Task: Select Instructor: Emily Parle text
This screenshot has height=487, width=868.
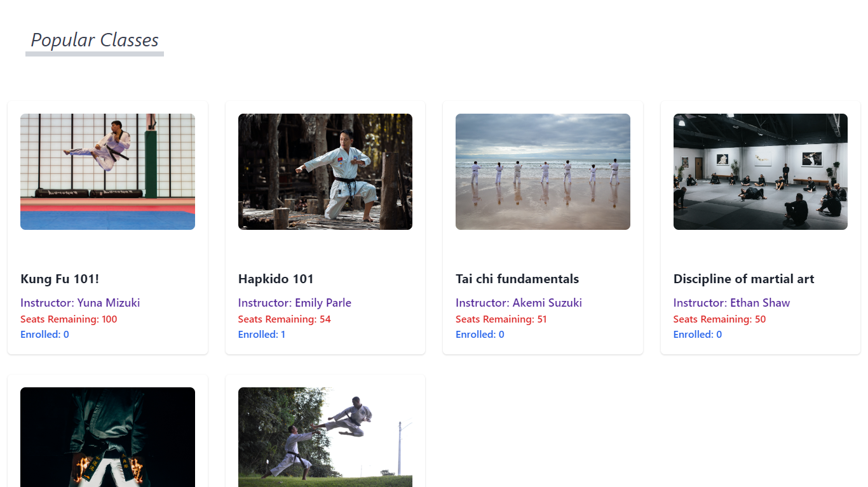Action: (295, 303)
